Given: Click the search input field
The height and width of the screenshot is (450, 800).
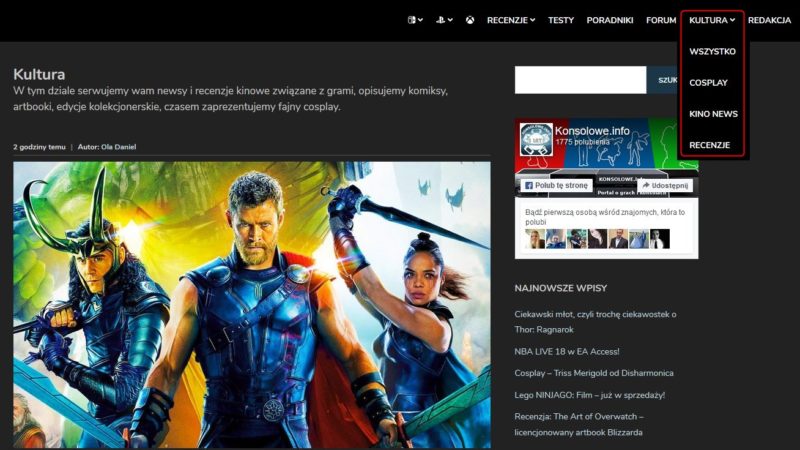Looking at the screenshot, I should [580, 80].
